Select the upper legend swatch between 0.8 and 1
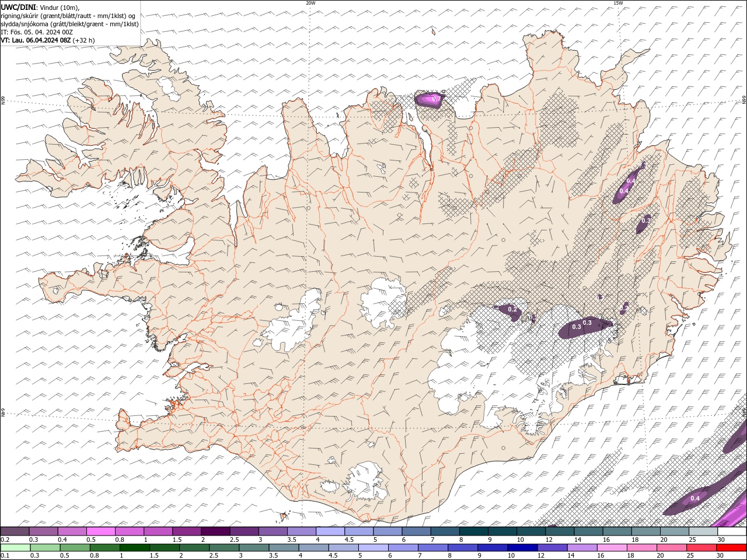 pos(129,531)
